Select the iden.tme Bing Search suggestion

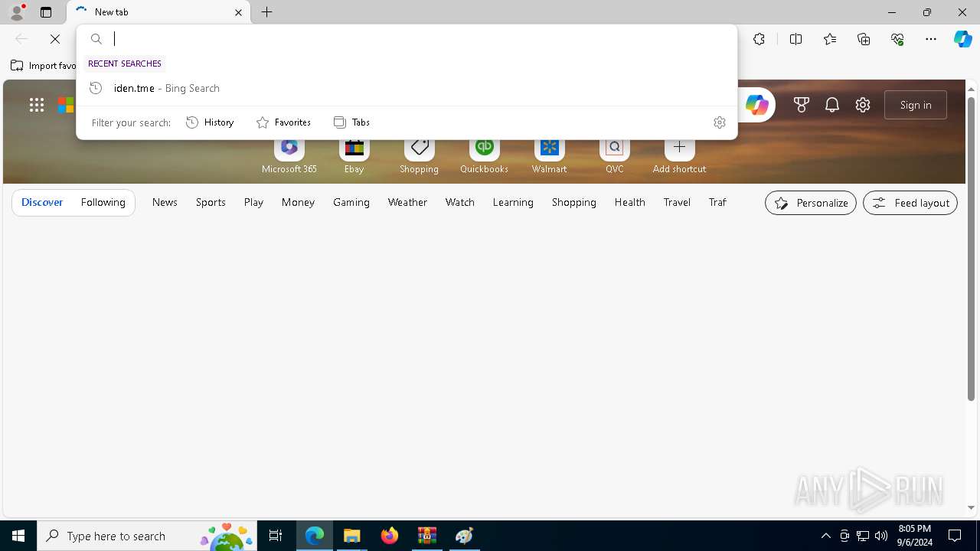click(407, 88)
